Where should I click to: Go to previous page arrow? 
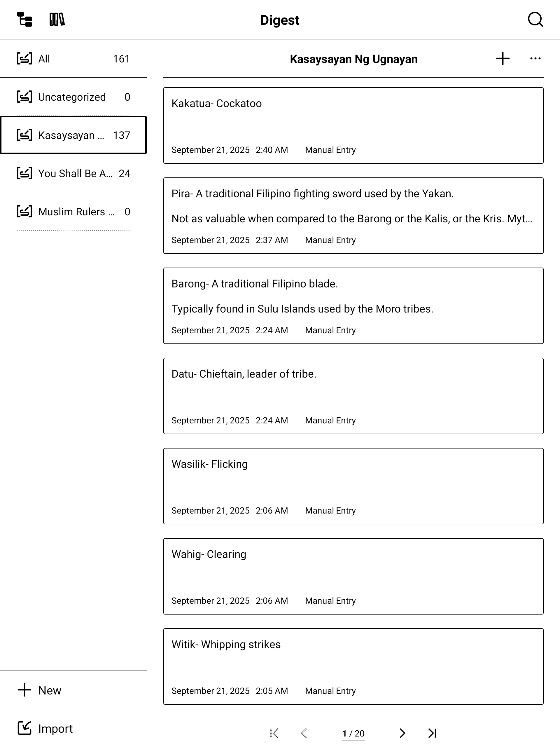click(x=304, y=733)
